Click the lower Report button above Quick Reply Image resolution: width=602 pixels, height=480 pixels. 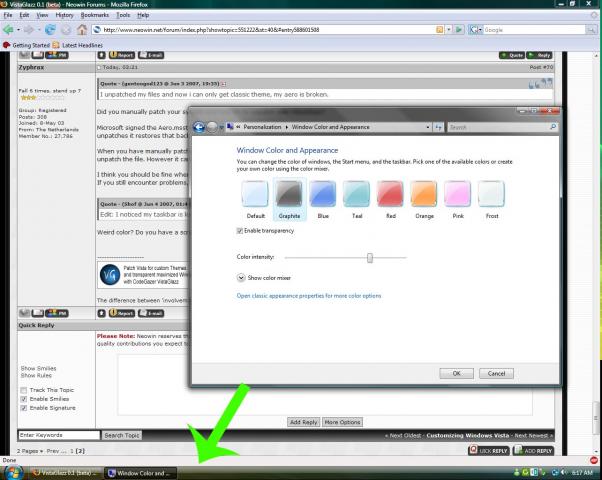[122, 313]
